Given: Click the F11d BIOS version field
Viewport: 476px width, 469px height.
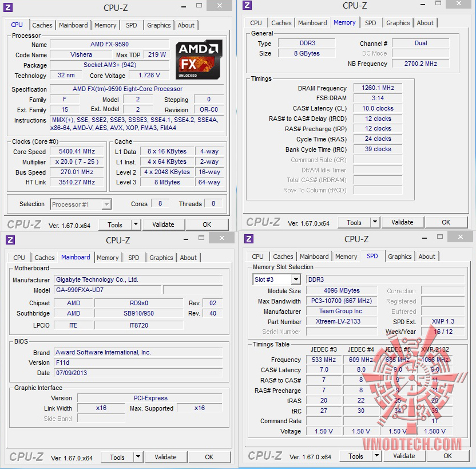Looking at the screenshot, I should click(138, 362).
